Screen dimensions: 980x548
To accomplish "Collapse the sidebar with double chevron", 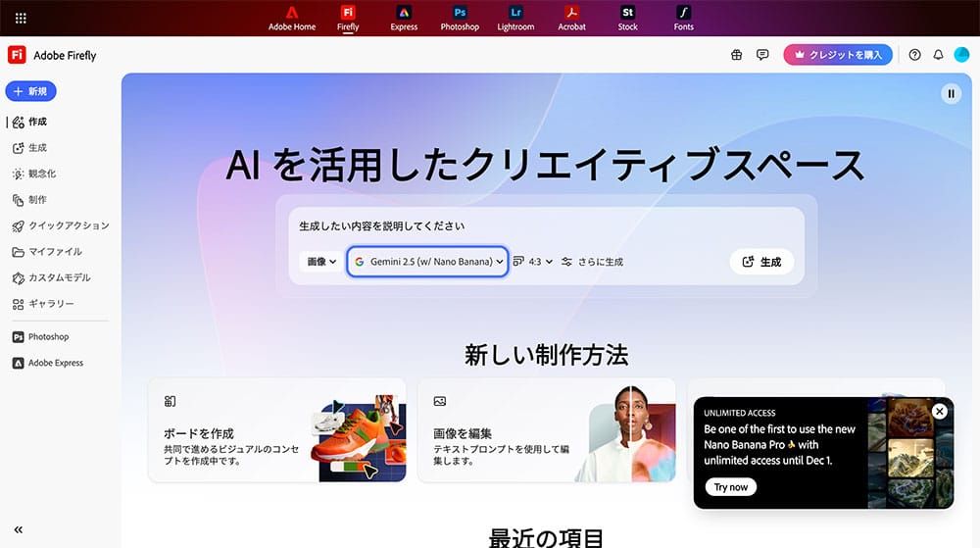I will coord(18,530).
